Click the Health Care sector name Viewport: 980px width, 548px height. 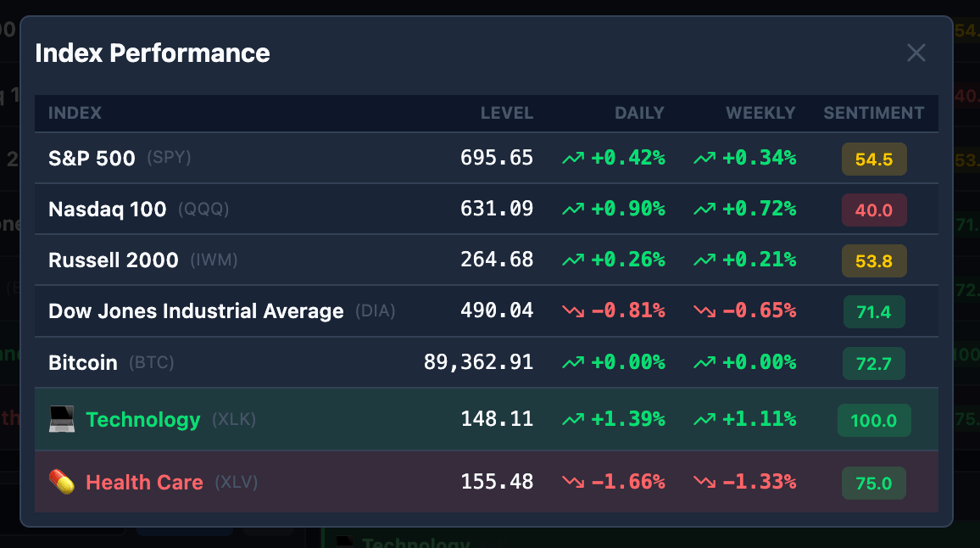pos(144,483)
